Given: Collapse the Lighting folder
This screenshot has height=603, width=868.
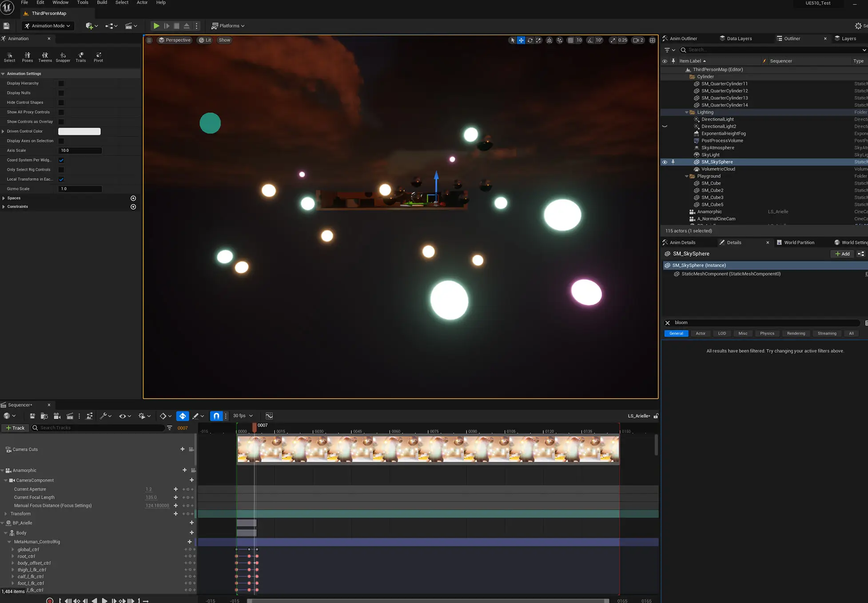Looking at the screenshot, I should [x=687, y=112].
